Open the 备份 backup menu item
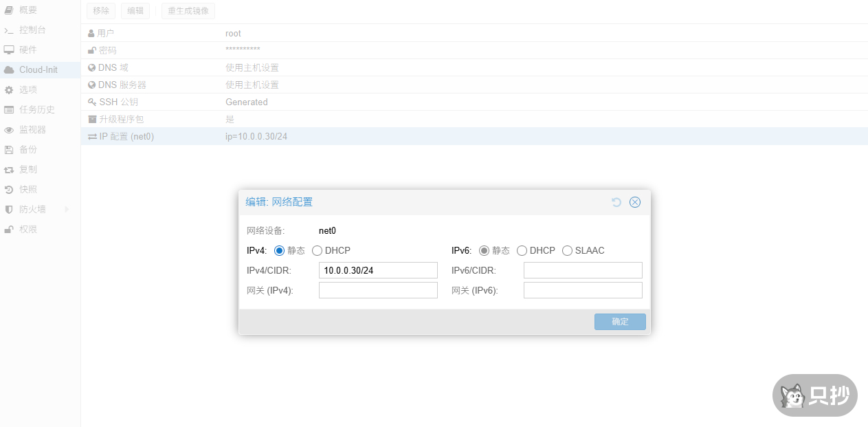 pyautogui.click(x=40, y=150)
